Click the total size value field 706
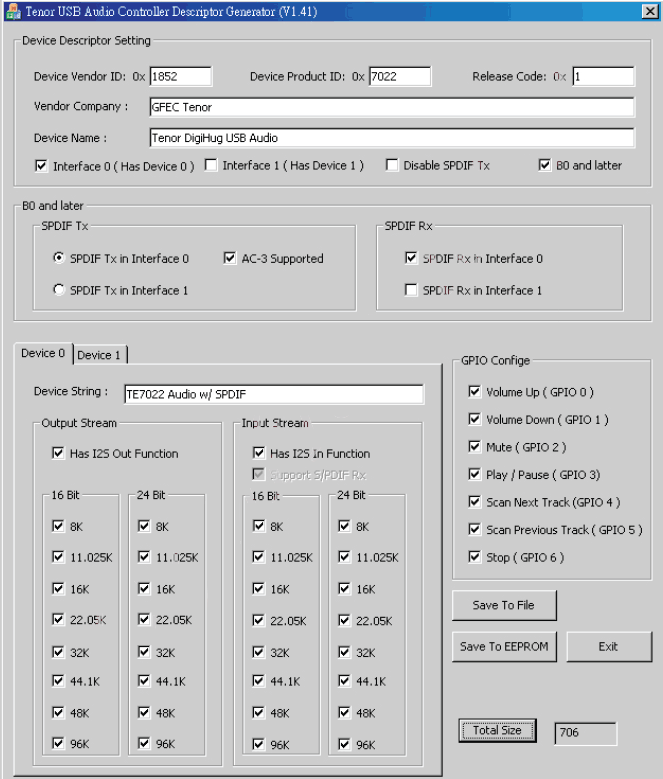The height and width of the screenshot is (779, 663). [586, 733]
